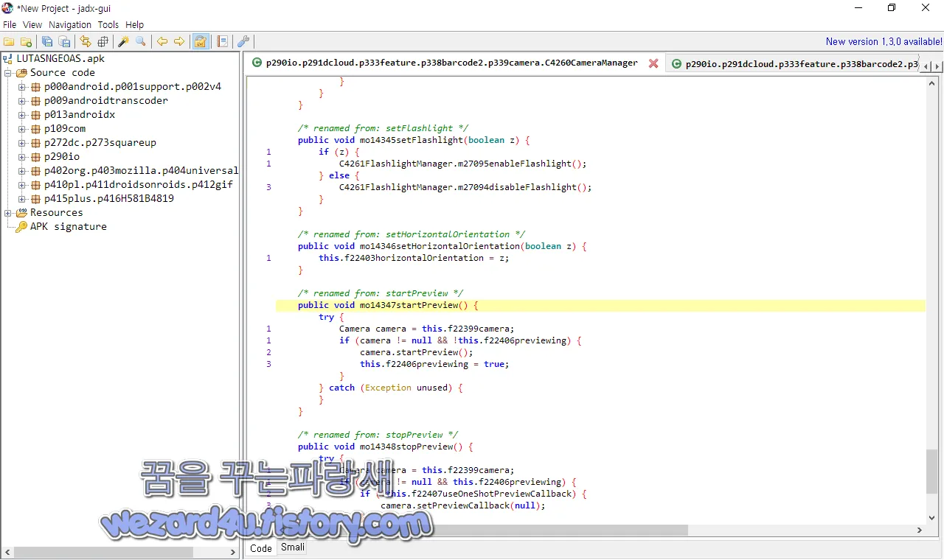Click the Export as gradle project icon
Image resolution: width=944 pixels, height=560 pixels.
click(64, 42)
